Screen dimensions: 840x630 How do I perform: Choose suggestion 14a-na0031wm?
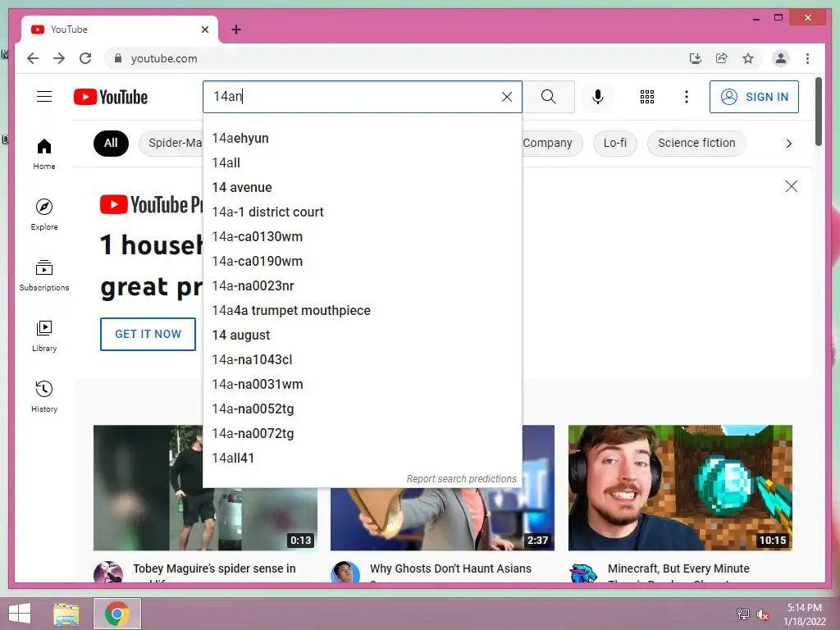362,385
